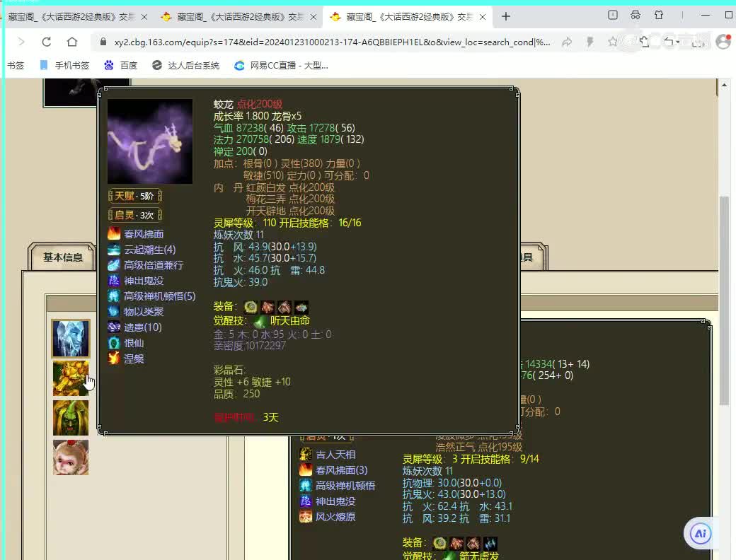Click the 箭无虚发 awakening skill text

[479, 555]
